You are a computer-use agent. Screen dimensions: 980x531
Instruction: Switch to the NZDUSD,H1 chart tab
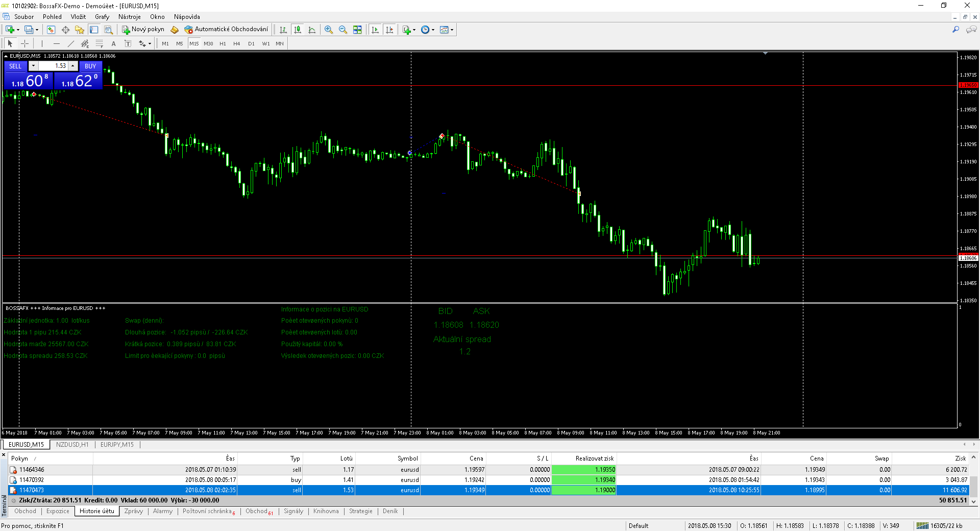[x=72, y=444]
